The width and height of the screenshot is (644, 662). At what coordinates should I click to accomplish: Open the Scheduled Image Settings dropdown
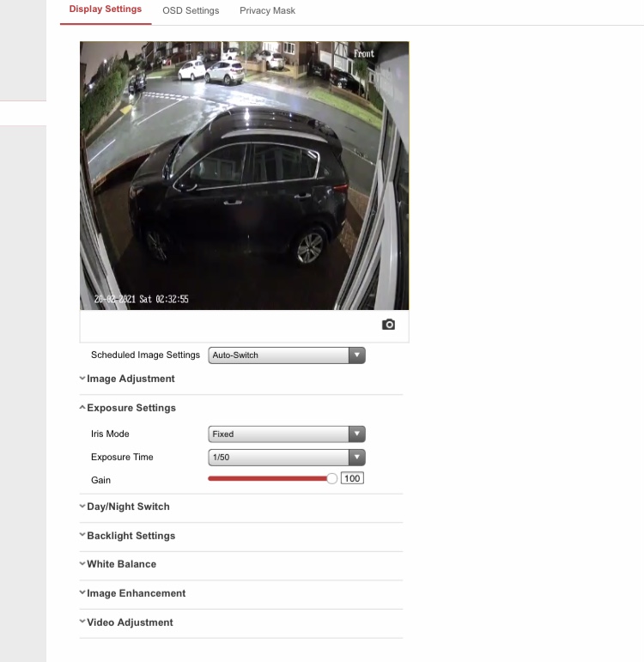point(287,355)
